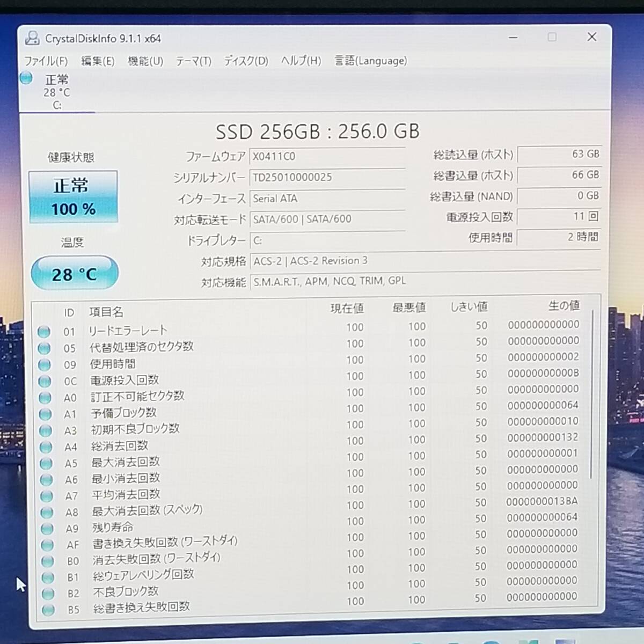Viewport: 644px width, 644px height.
Task: Click the serial number field TD25010000025
Action: click(x=327, y=177)
